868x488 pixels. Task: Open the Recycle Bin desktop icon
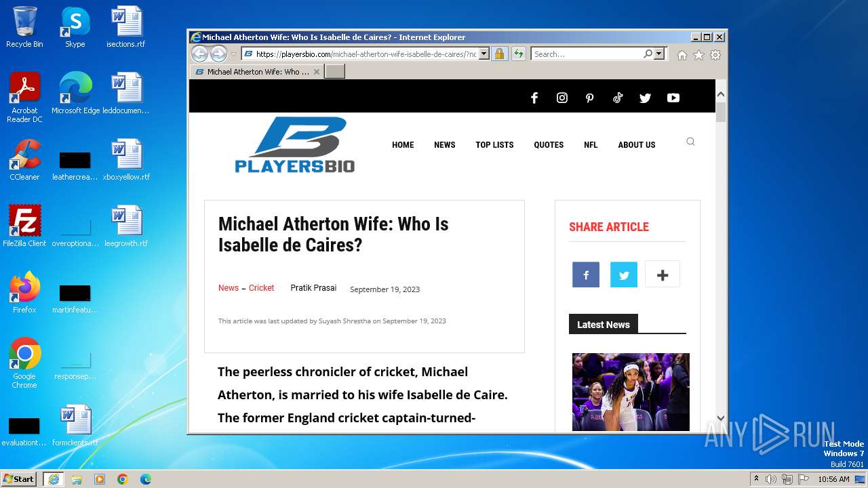tap(24, 27)
